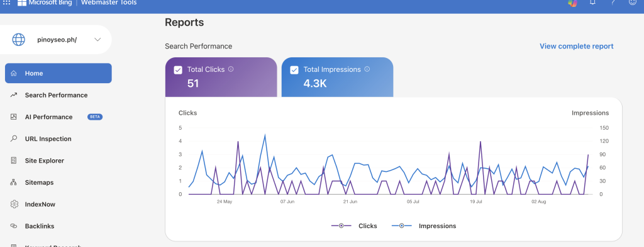The image size is (644, 247).
Task: Open the feedback smiley icon
Action: 633,3
